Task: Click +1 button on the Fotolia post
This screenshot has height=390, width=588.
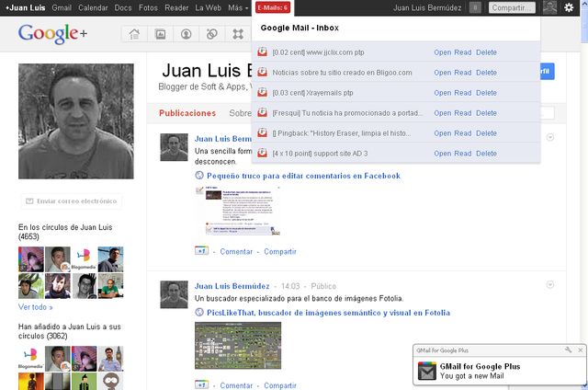Action: (x=201, y=384)
